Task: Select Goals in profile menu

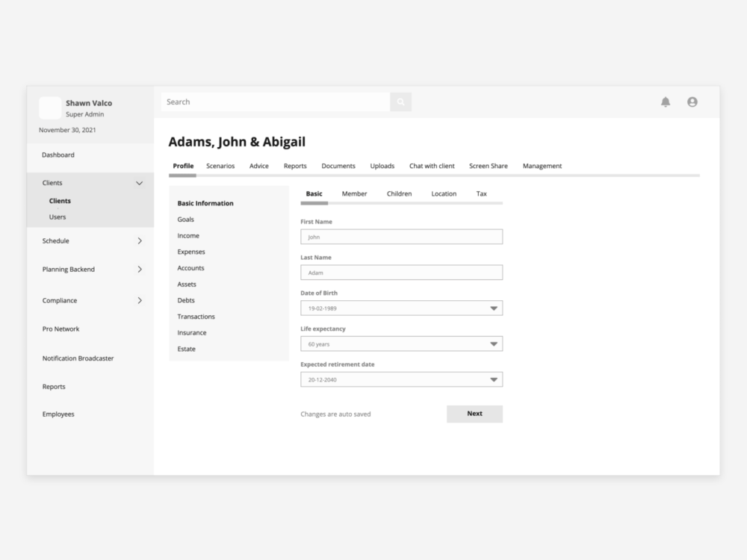Action: (185, 220)
